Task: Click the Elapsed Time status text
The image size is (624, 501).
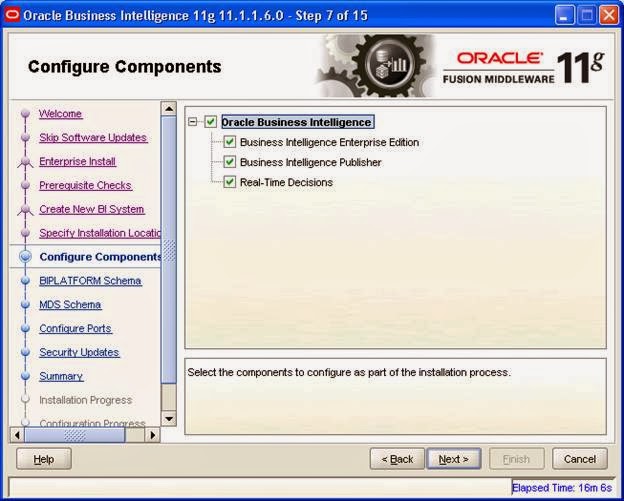Action: click(x=562, y=487)
